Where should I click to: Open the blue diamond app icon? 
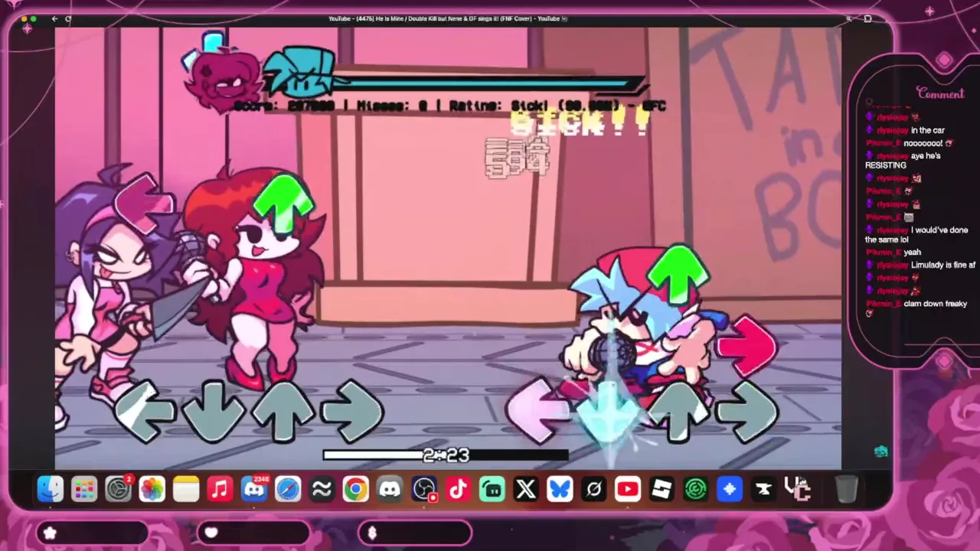point(729,489)
